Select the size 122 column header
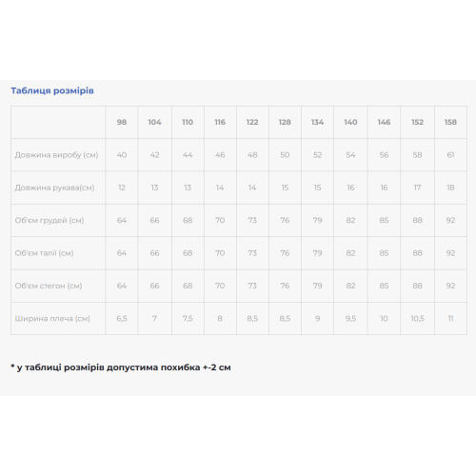This screenshot has width=476, height=476. click(x=252, y=122)
